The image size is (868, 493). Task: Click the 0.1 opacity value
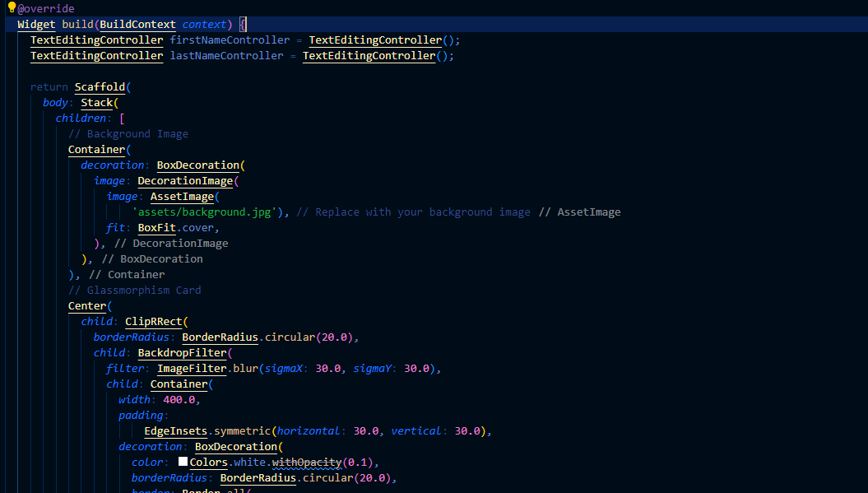(x=359, y=462)
